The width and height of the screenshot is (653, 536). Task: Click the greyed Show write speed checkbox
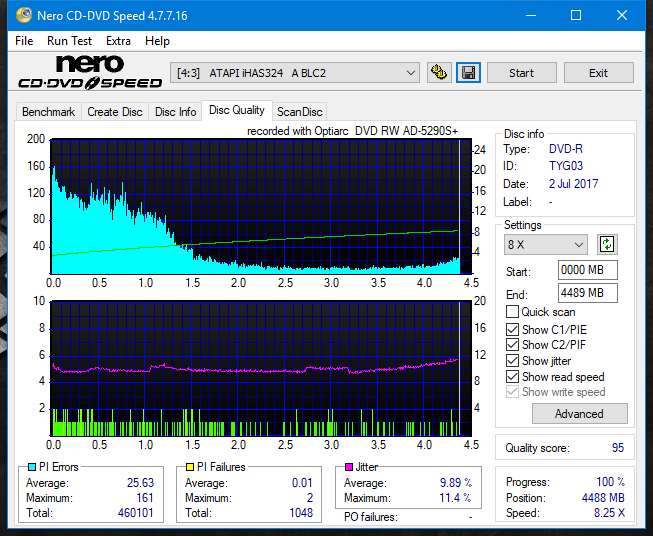point(512,392)
